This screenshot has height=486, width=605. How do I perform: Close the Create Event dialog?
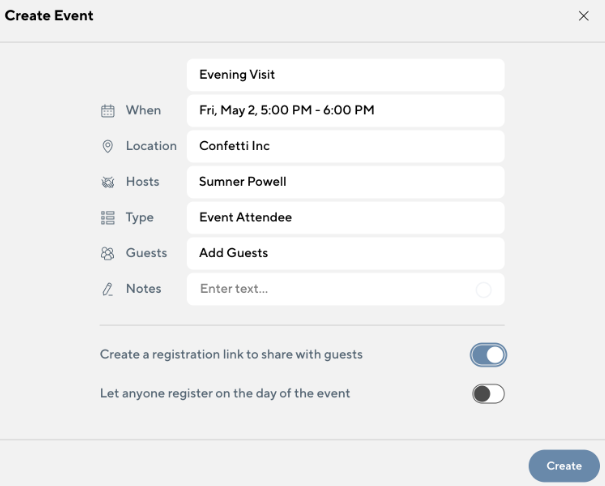click(x=584, y=16)
